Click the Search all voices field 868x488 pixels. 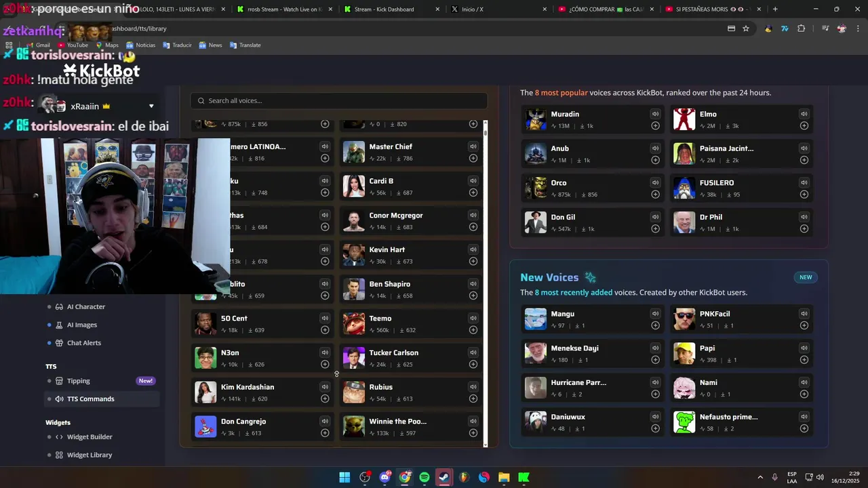tap(339, 100)
